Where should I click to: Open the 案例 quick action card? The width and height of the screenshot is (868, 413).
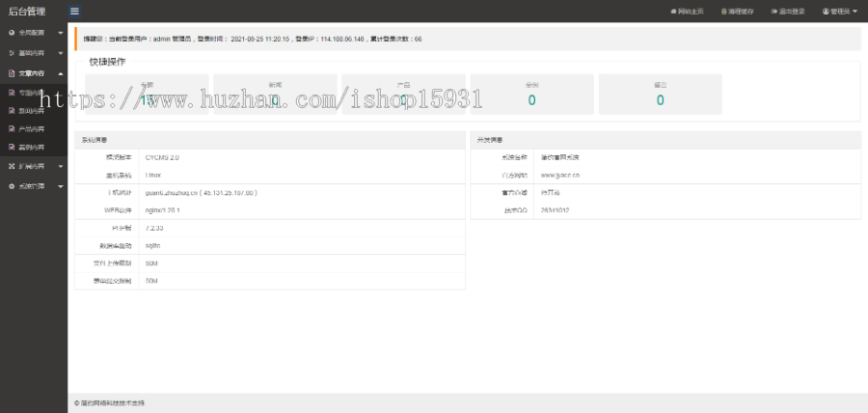[532, 95]
